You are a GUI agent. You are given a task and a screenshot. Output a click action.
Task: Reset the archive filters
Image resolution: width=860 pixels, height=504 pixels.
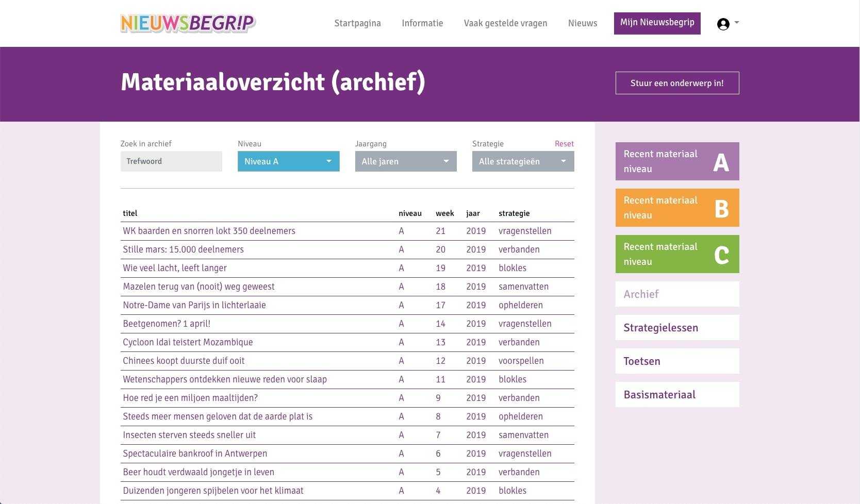pyautogui.click(x=564, y=144)
